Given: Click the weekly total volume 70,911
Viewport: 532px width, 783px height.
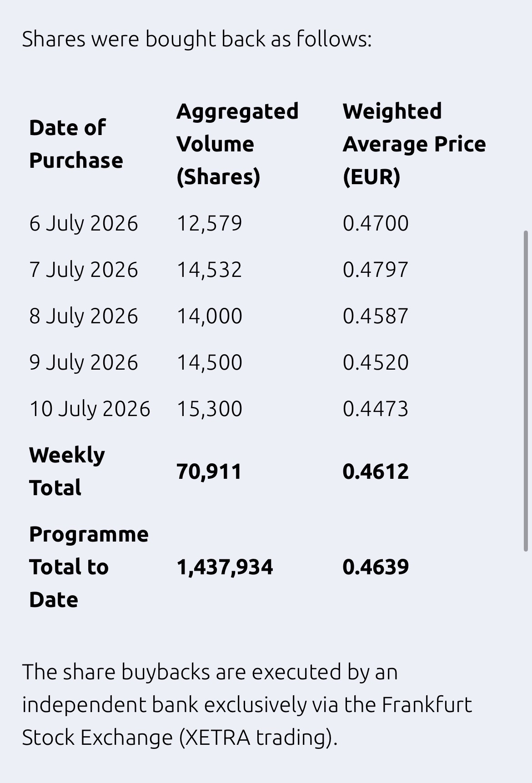Looking at the screenshot, I should click(209, 471).
